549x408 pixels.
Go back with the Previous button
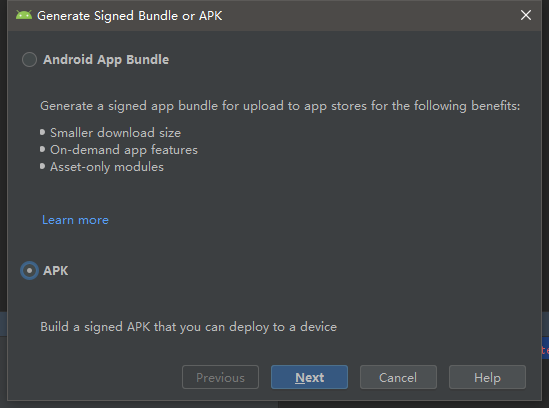point(220,377)
